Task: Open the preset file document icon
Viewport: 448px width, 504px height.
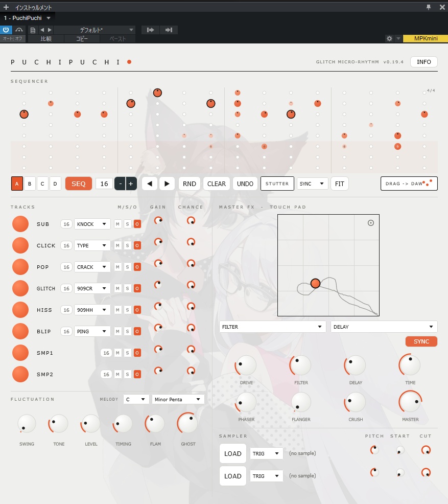Action: pyautogui.click(x=33, y=30)
